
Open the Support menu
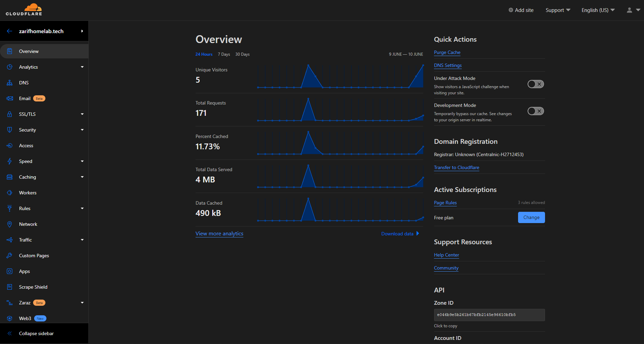(x=558, y=10)
